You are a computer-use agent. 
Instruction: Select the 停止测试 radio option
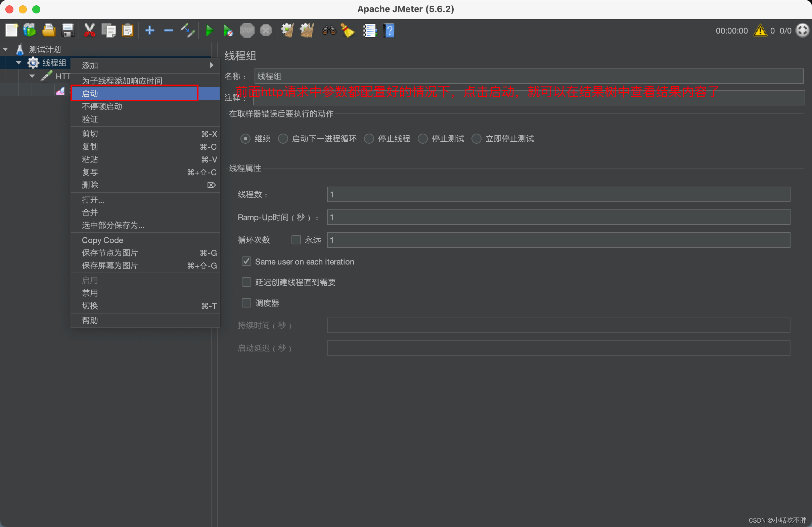click(x=423, y=139)
